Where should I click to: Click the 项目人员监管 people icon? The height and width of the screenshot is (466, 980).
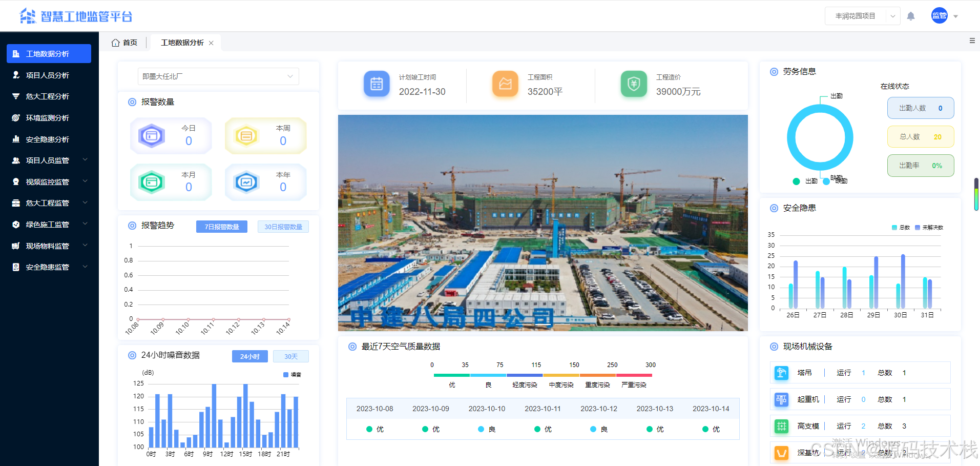pyautogui.click(x=16, y=160)
